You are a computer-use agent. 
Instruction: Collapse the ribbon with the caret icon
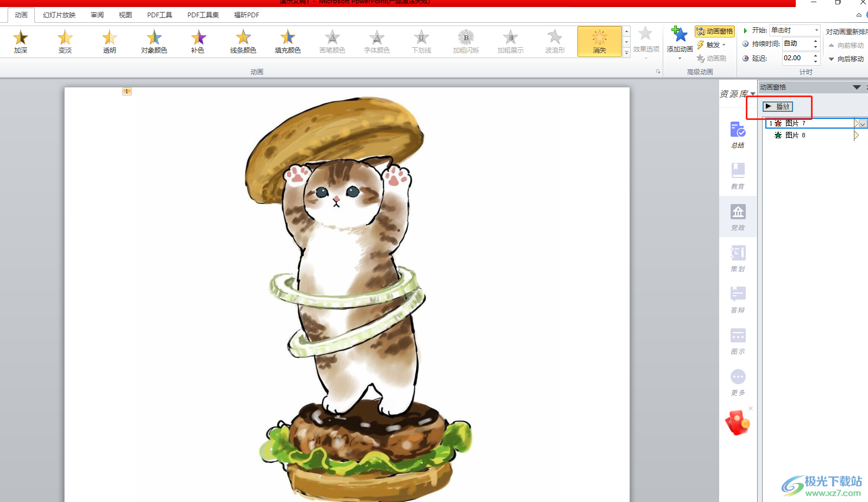(859, 15)
